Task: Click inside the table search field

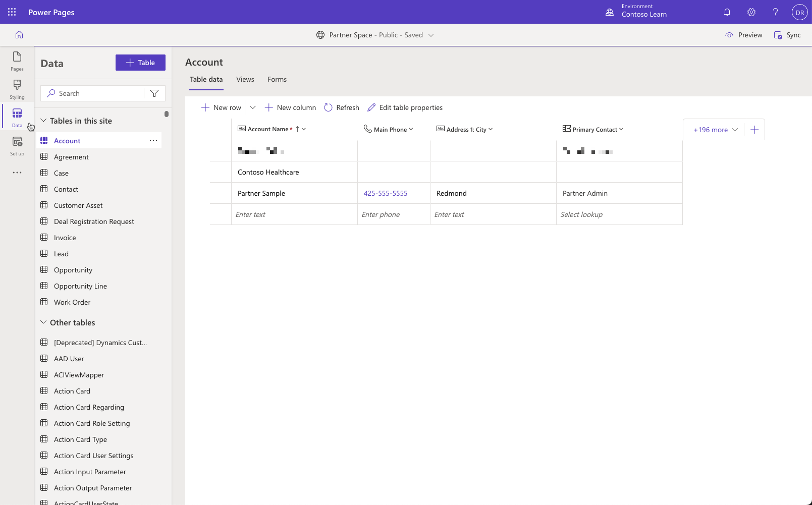Action: click(96, 93)
